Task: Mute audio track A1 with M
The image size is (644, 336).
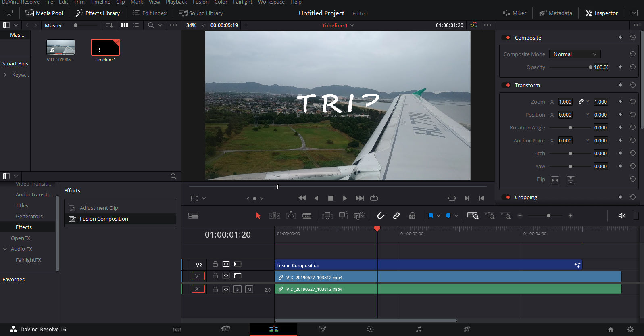Action: coord(249,289)
